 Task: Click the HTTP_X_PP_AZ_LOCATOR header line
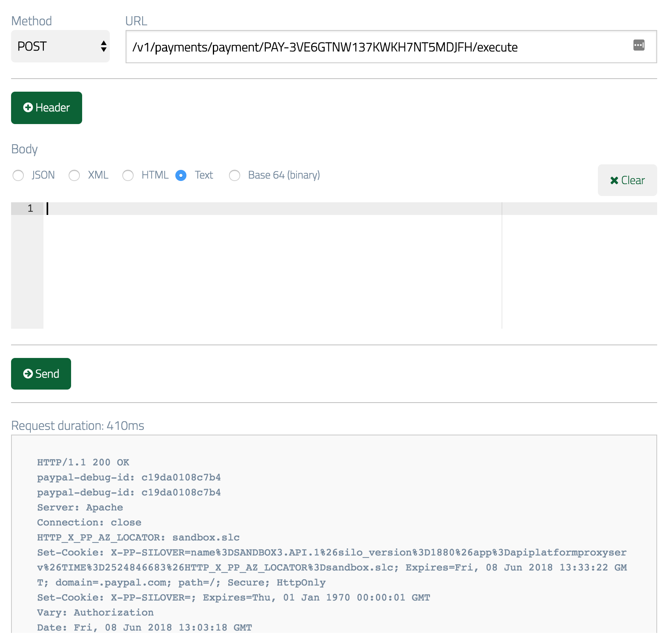(138, 537)
